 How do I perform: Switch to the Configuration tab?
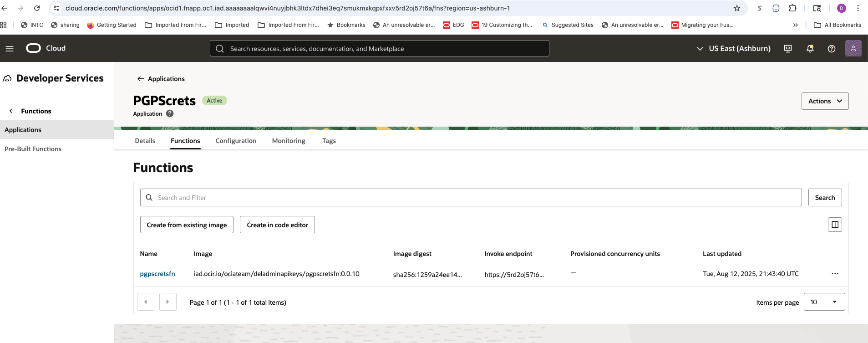[236, 141]
